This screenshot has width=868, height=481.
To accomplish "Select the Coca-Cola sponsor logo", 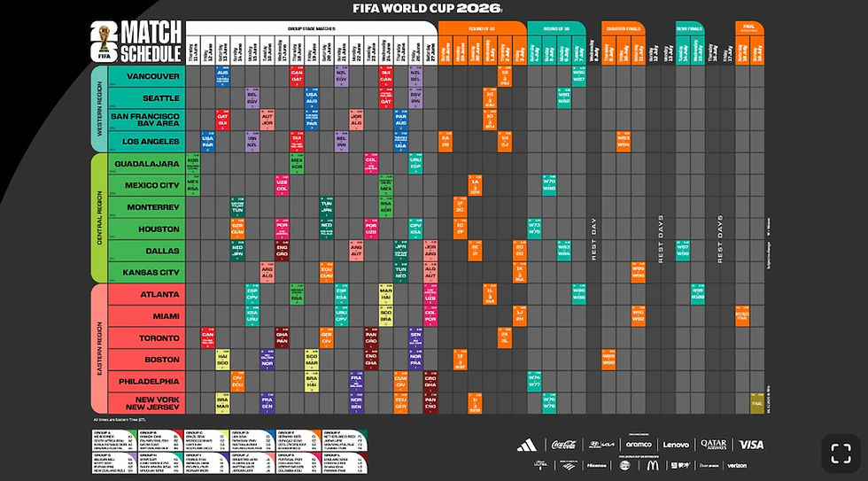I will click(563, 445).
